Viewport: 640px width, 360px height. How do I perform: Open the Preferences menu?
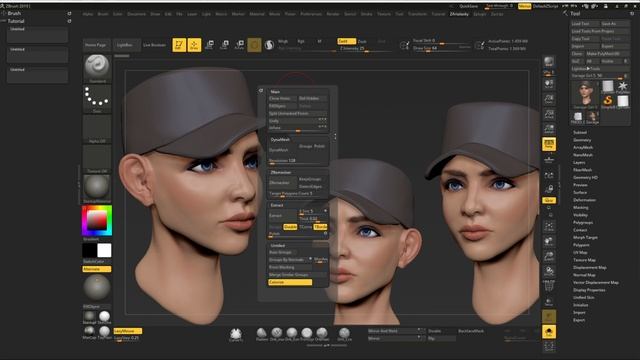pos(311,14)
